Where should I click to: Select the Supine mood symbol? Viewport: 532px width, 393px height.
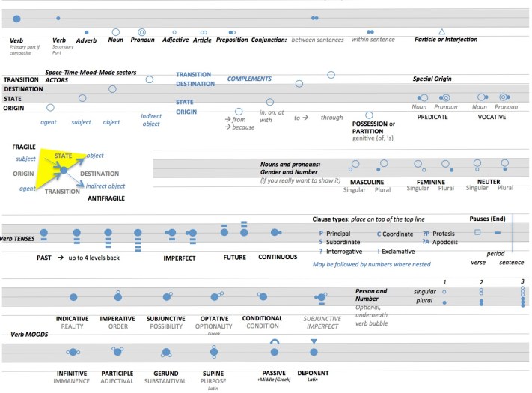click(x=214, y=350)
